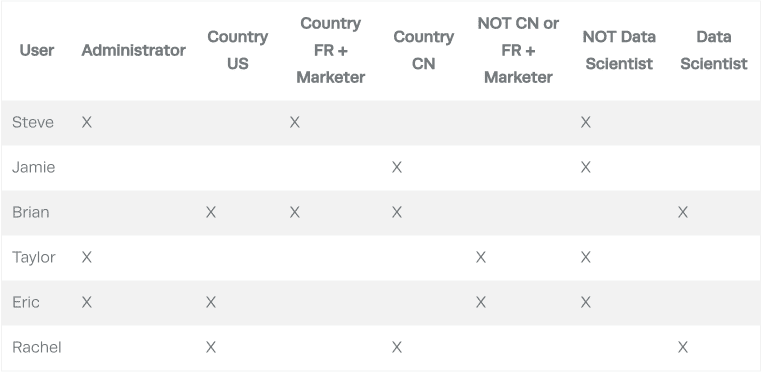Image resolution: width=762 pixels, height=372 pixels.
Task: Click the Country CN column header
Action: (x=423, y=50)
